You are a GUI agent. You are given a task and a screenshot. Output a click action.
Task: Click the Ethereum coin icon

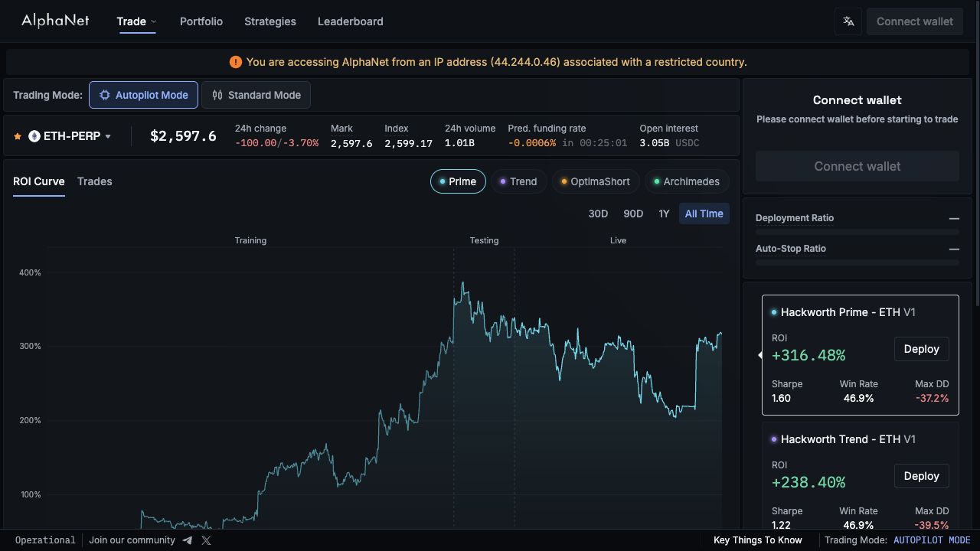coord(34,136)
